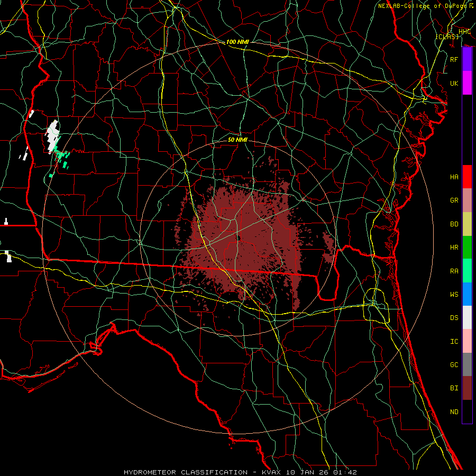Click the HA red legend swatch
Viewport: 476px width, 476px height.
(467, 177)
